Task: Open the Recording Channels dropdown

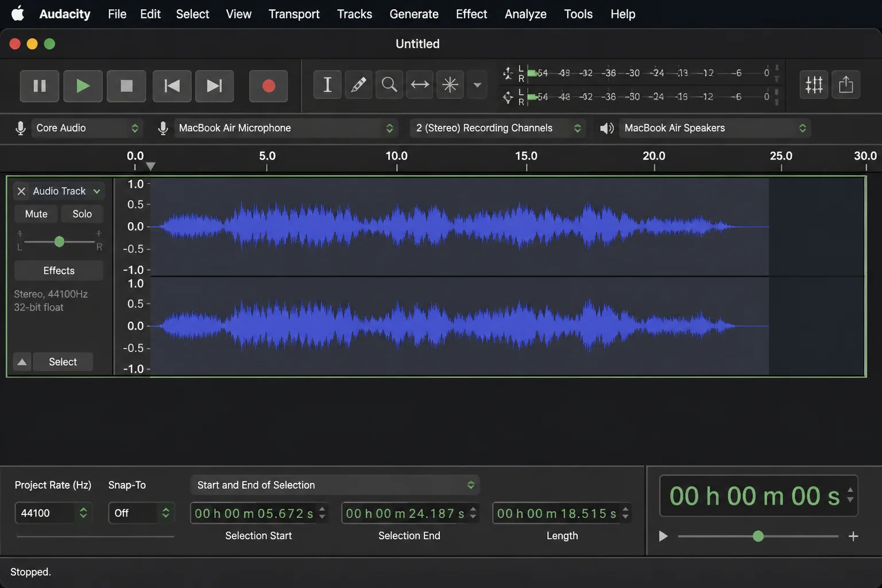Action: (498, 128)
